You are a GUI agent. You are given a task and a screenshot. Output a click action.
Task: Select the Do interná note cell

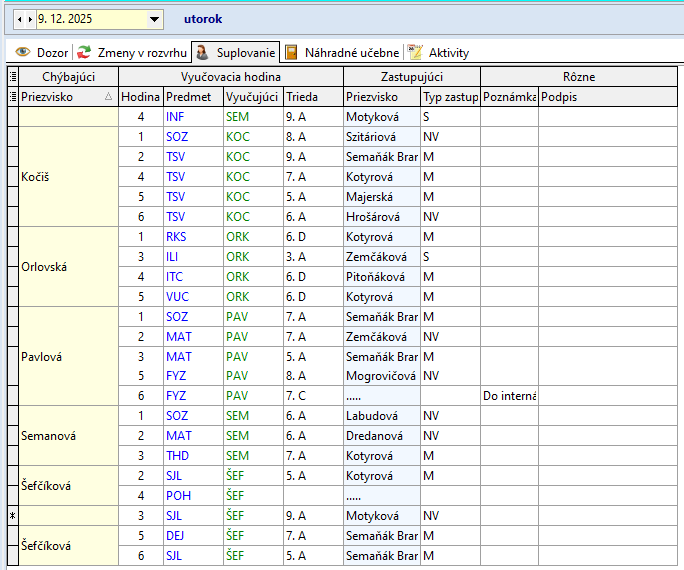click(509, 396)
